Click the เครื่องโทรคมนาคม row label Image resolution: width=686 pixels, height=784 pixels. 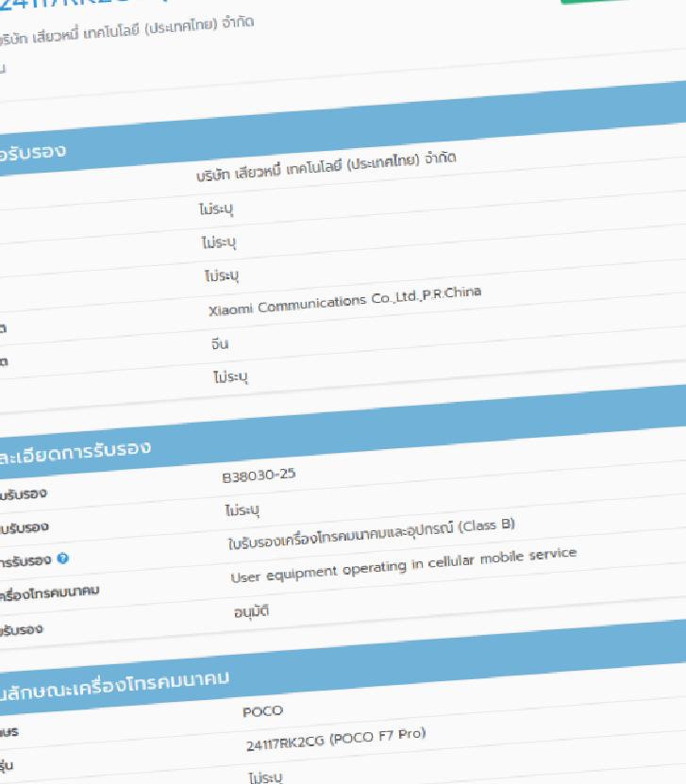tap(49, 593)
